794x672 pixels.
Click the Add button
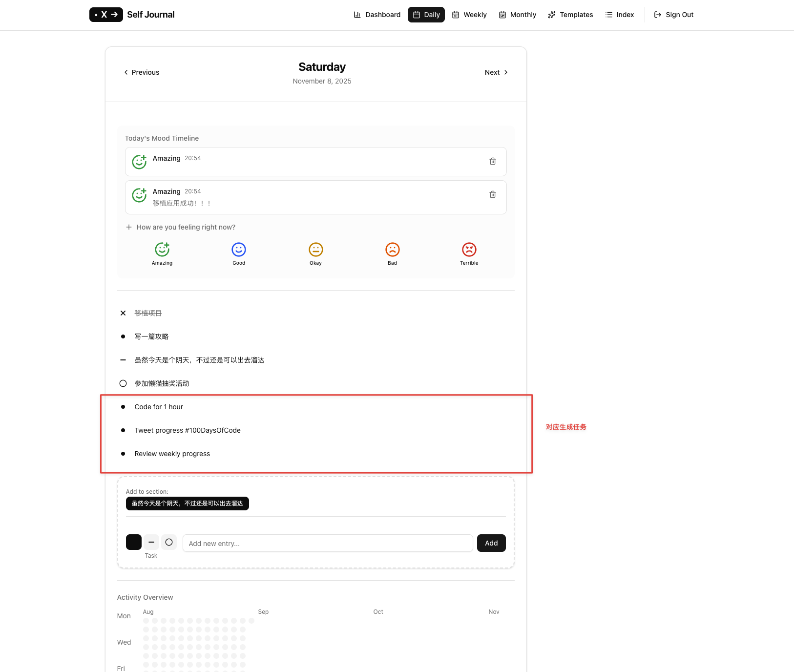(x=491, y=543)
